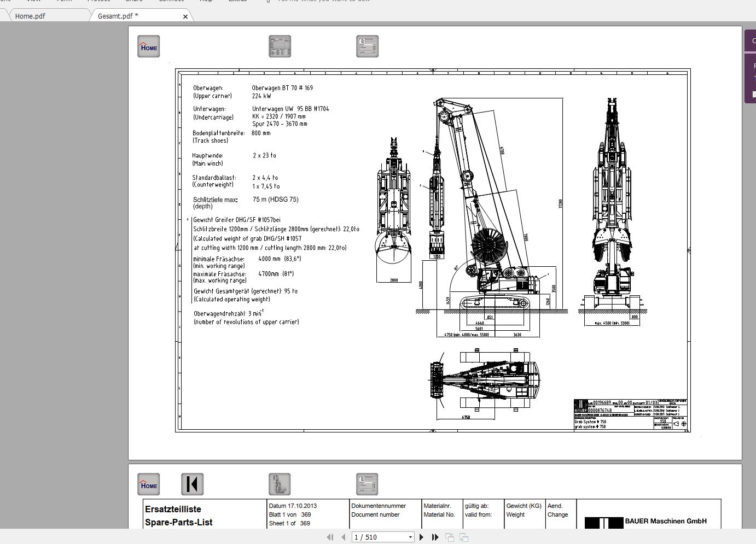Image resolution: width=756 pixels, height=544 pixels.
Task: Open the document list icon on the spare-parts page
Action: 367,484
